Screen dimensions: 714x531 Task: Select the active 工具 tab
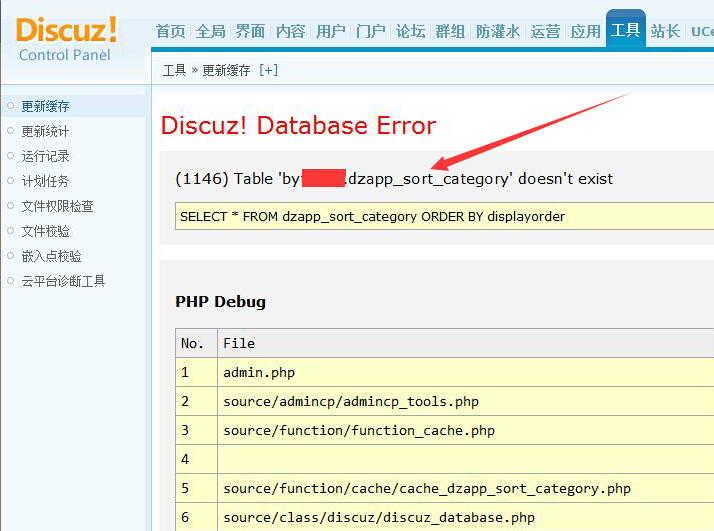coord(626,29)
